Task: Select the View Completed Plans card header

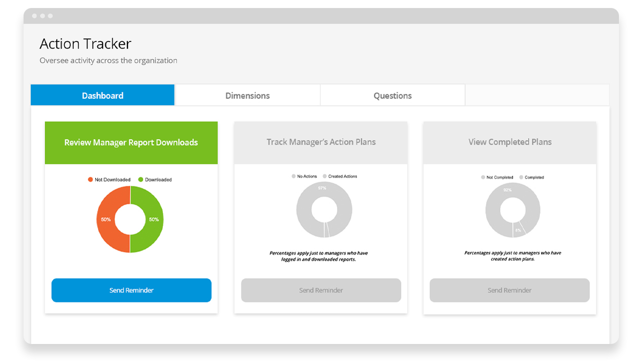Action: tap(510, 142)
